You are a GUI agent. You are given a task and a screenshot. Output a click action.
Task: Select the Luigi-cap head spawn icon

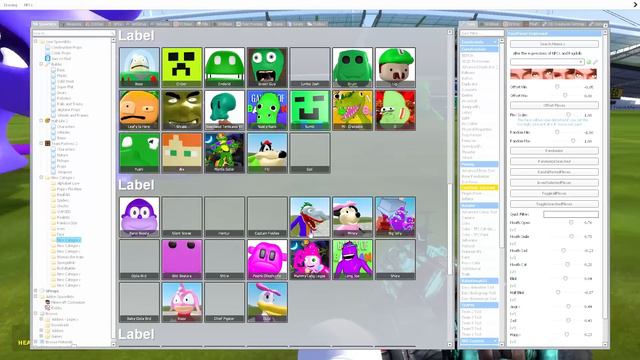coord(395,67)
